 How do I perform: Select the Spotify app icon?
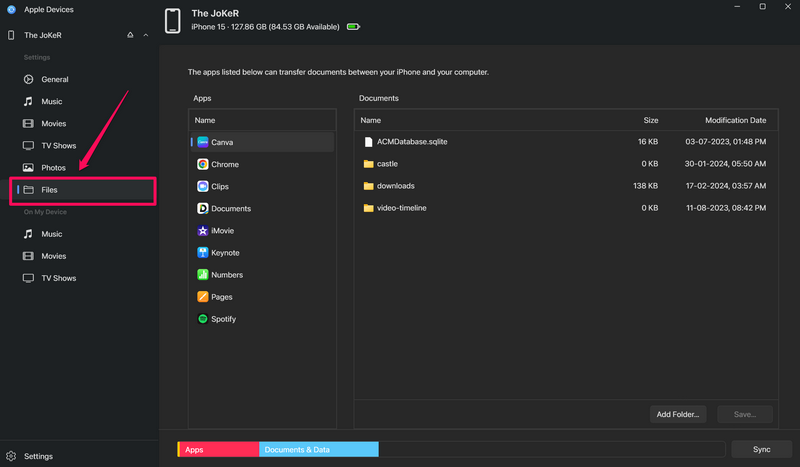(x=202, y=319)
